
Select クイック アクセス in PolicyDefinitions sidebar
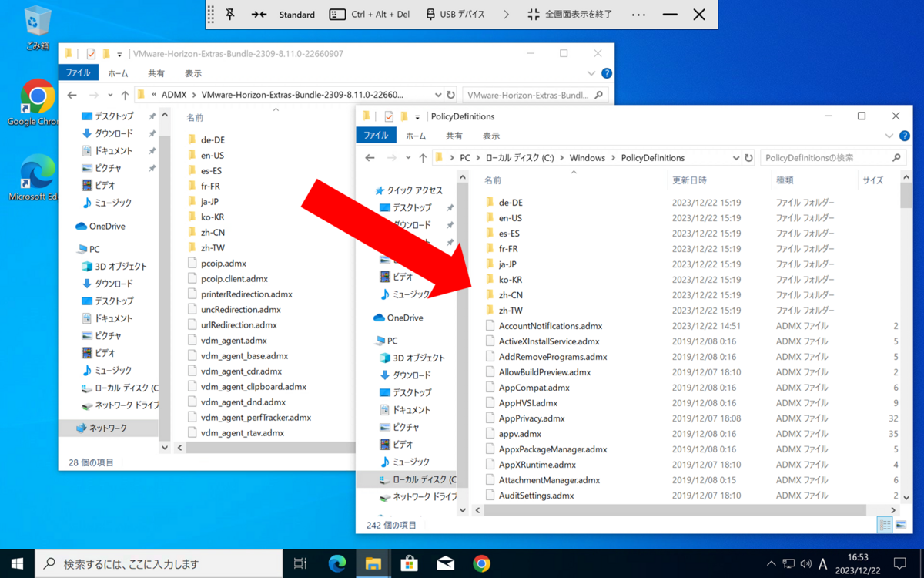point(414,190)
